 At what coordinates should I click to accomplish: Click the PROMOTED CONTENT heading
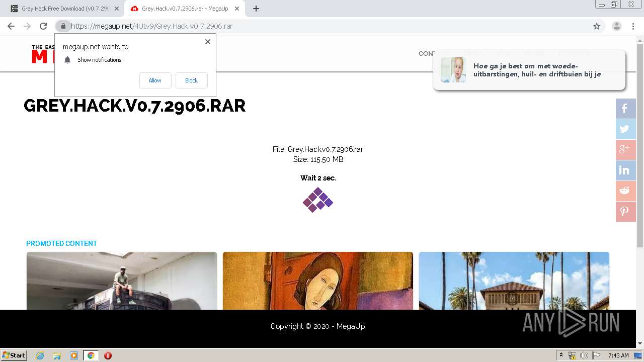[x=61, y=243]
